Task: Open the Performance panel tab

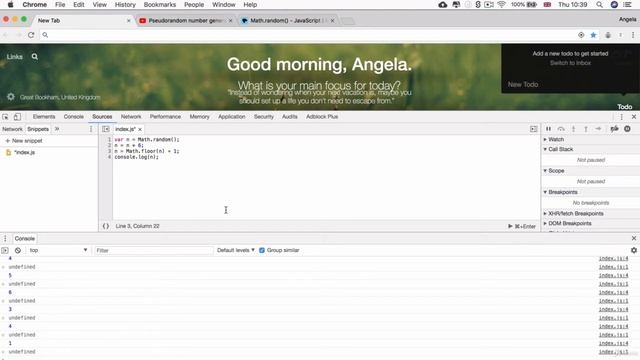Action: [x=165, y=117]
